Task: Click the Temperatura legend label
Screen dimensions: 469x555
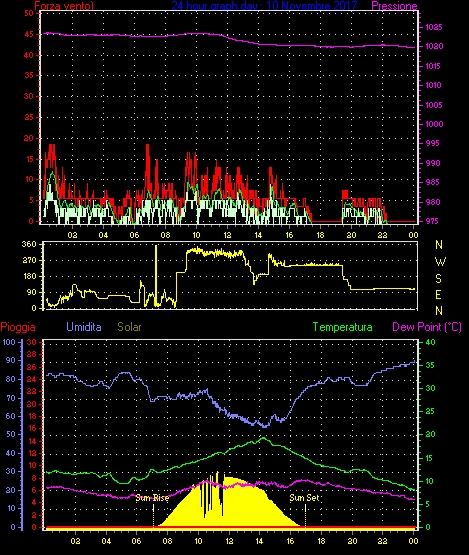Action: (x=342, y=327)
